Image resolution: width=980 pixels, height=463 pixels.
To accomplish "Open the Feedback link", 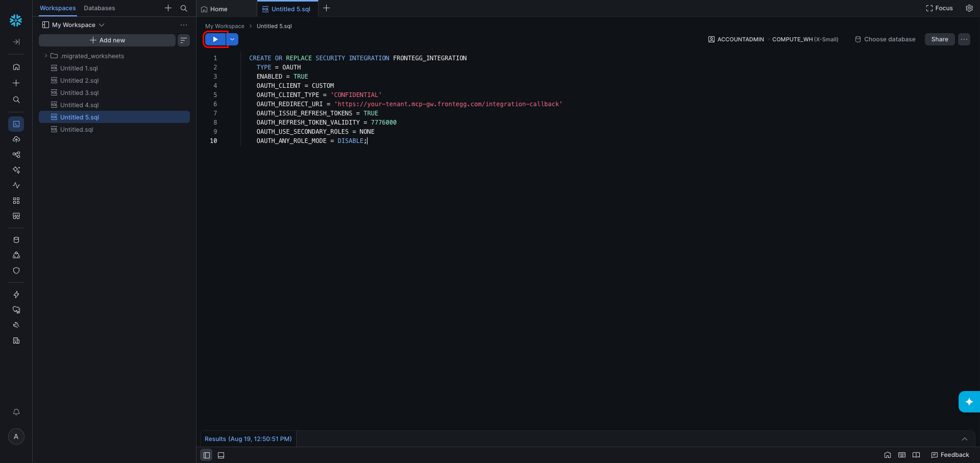I will (x=950, y=455).
